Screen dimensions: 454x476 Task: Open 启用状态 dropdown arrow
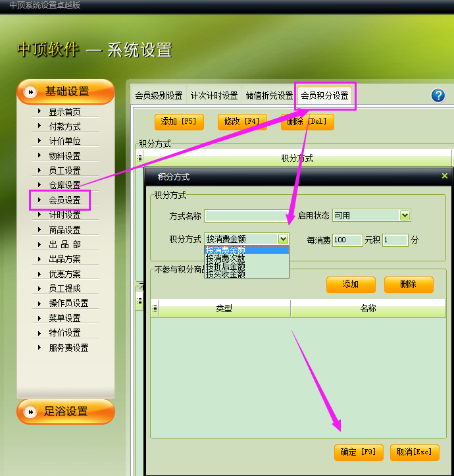[405, 215]
